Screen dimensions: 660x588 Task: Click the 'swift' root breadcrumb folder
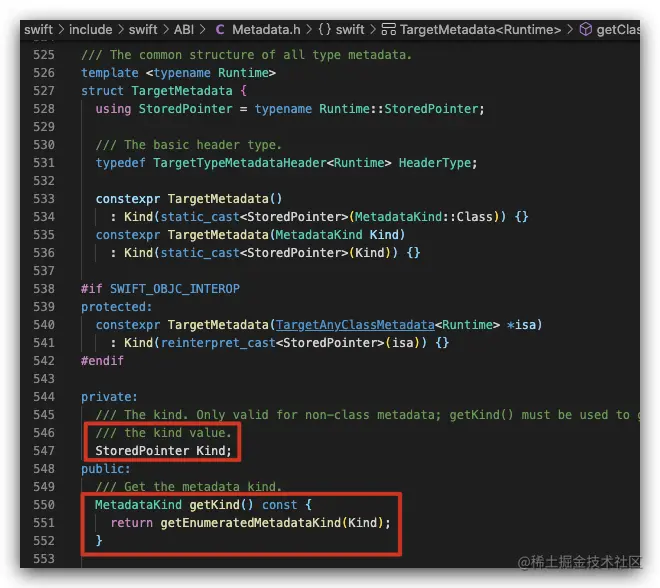38,29
